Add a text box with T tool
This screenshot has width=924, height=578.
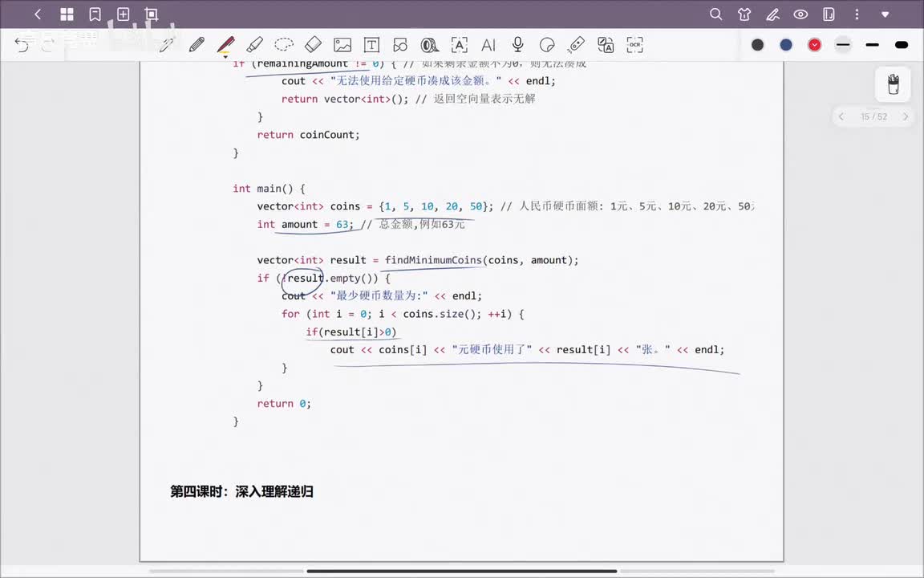371,45
